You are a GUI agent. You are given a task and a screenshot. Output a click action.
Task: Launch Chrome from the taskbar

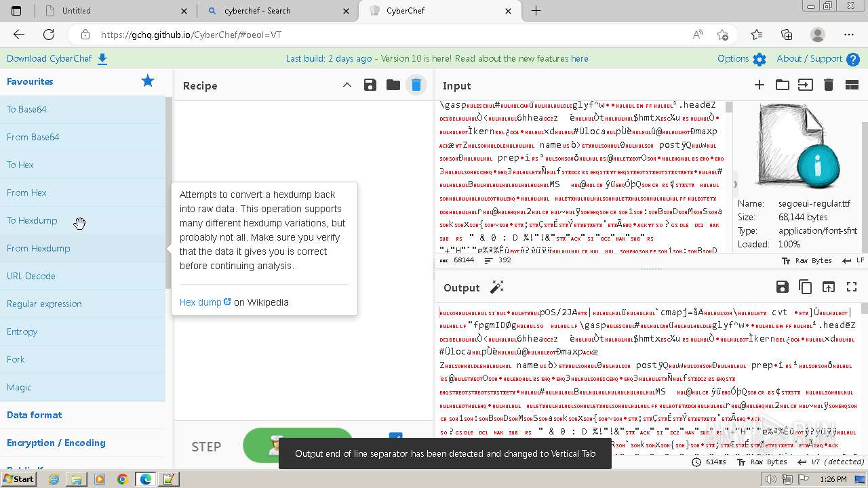pyautogui.click(x=122, y=479)
